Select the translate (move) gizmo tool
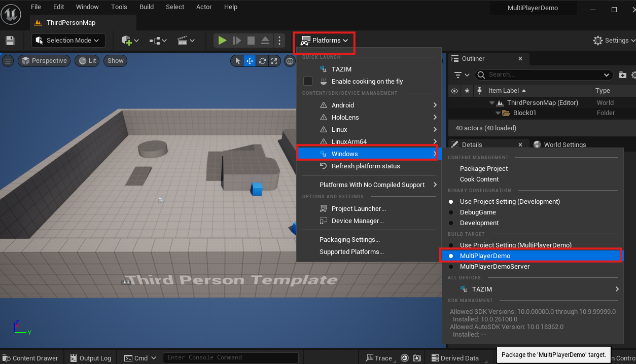 point(250,61)
